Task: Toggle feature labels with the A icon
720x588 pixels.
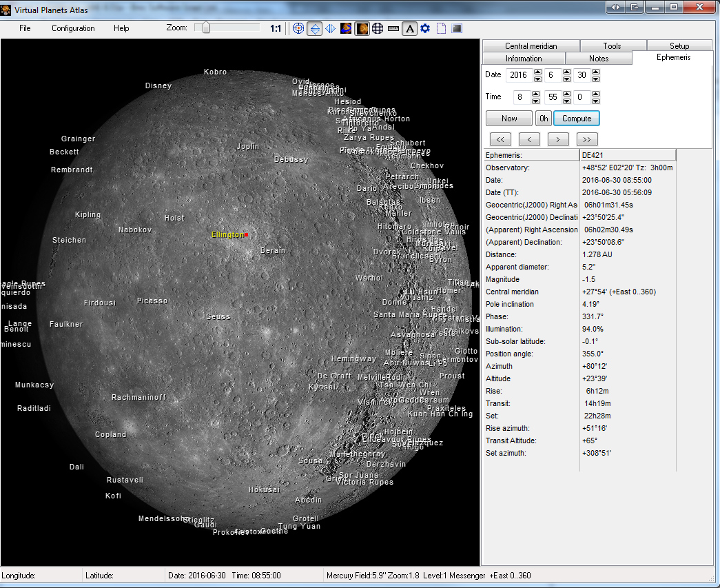Action: point(409,28)
